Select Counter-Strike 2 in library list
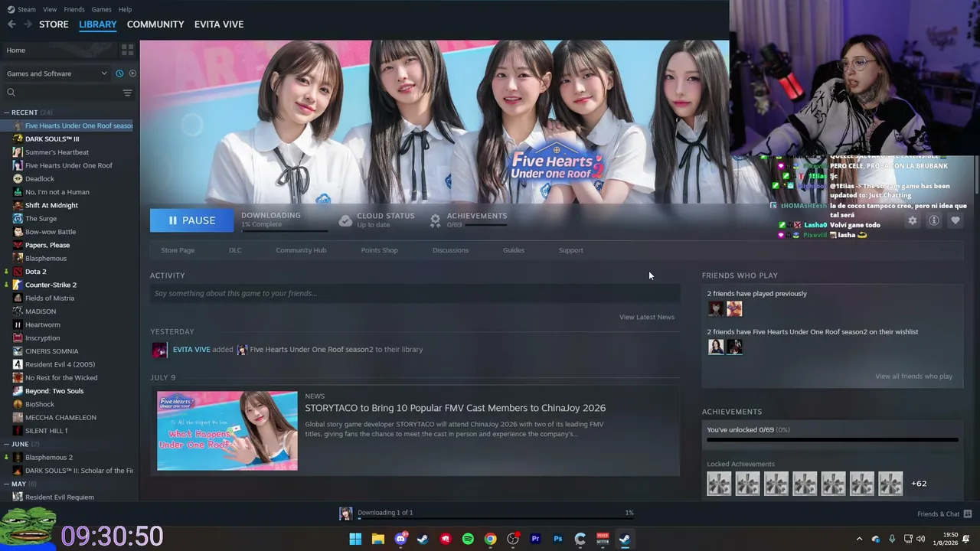The height and width of the screenshot is (551, 980). pos(51,285)
